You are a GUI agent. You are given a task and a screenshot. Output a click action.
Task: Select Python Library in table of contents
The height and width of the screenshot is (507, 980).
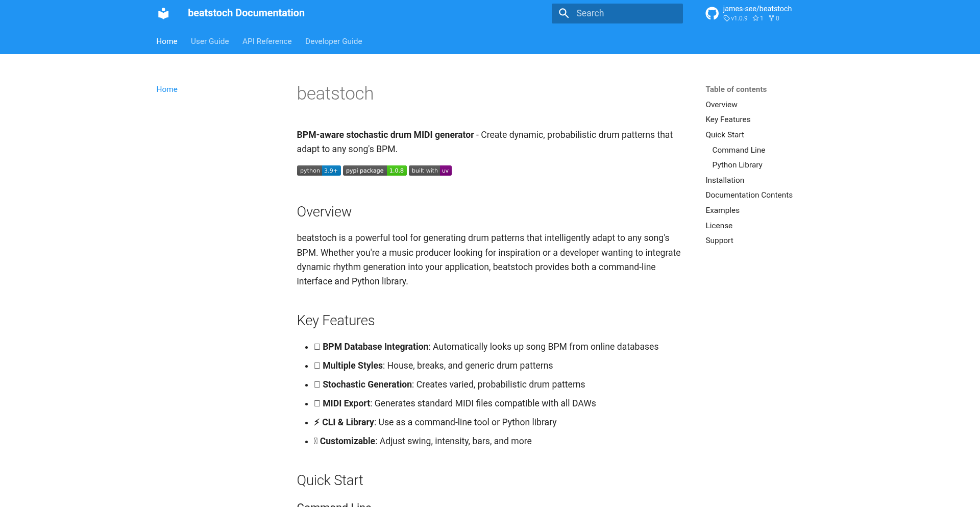tap(737, 165)
